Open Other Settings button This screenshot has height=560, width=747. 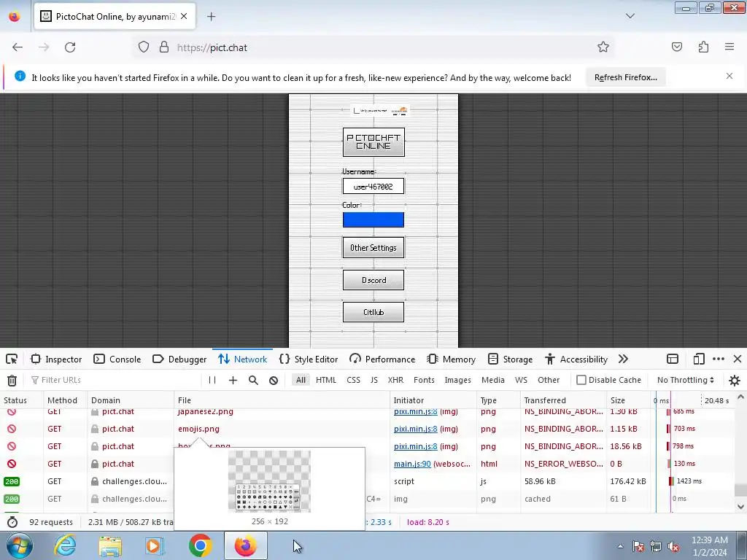click(373, 248)
